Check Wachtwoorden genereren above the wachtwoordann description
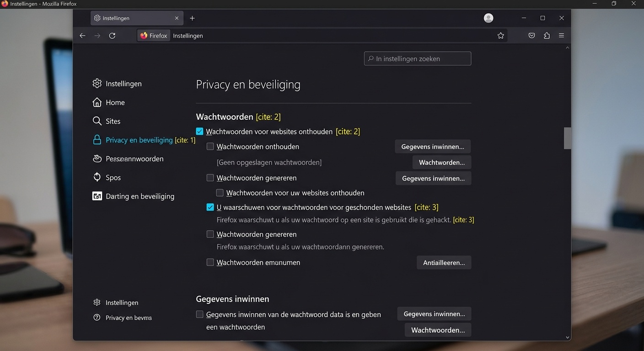644x351 pixels. click(210, 234)
